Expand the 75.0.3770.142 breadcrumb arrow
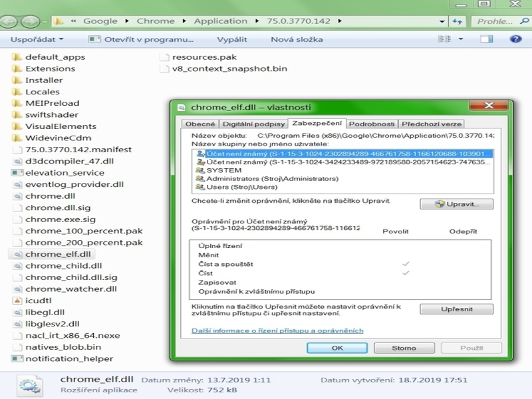 tap(340, 21)
